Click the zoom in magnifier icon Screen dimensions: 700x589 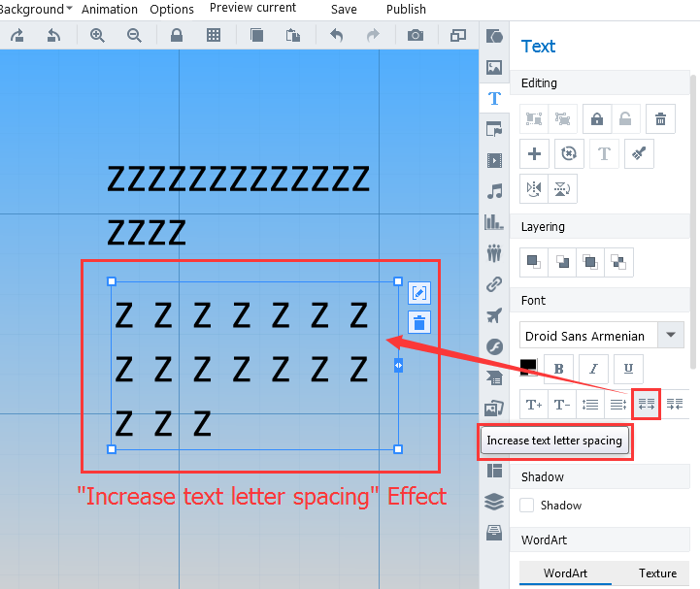click(97, 36)
